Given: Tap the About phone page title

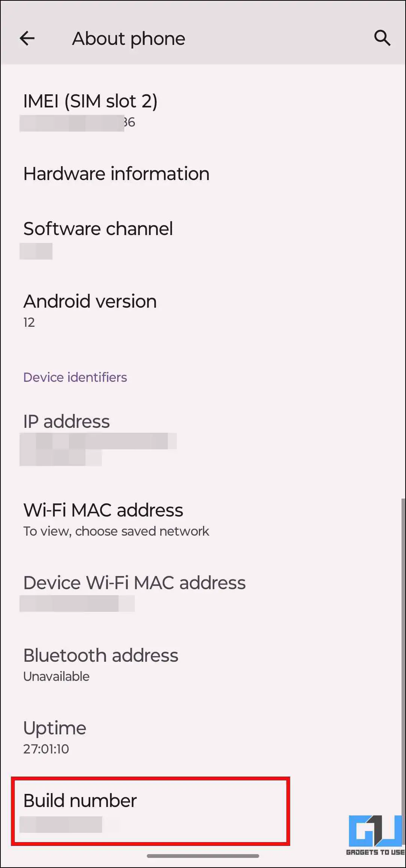Looking at the screenshot, I should (x=128, y=39).
